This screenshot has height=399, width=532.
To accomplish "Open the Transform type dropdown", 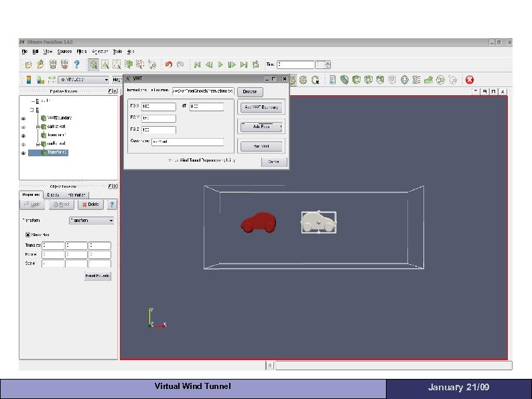I will (92, 221).
